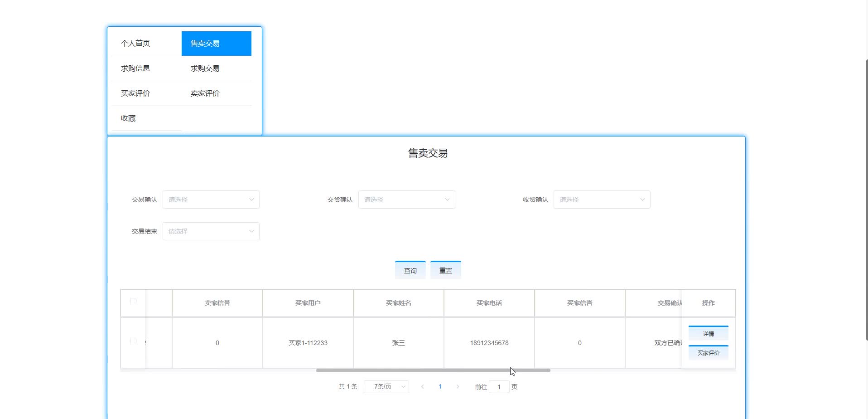Select page 1 in pagination
The height and width of the screenshot is (419, 868).
[x=440, y=386]
